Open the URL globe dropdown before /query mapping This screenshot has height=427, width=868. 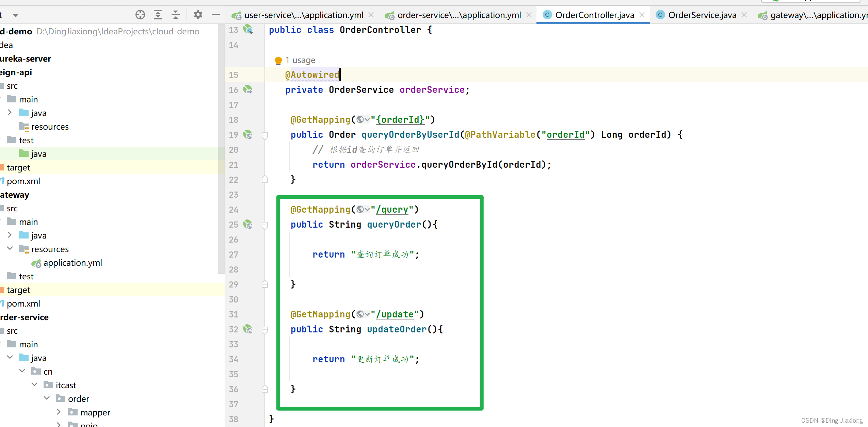point(363,210)
